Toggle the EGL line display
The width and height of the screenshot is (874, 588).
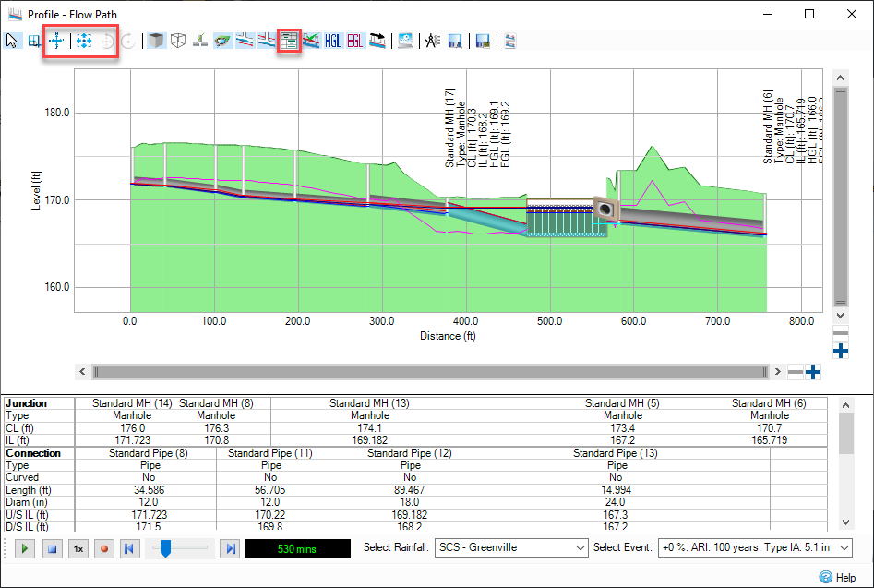click(x=355, y=41)
